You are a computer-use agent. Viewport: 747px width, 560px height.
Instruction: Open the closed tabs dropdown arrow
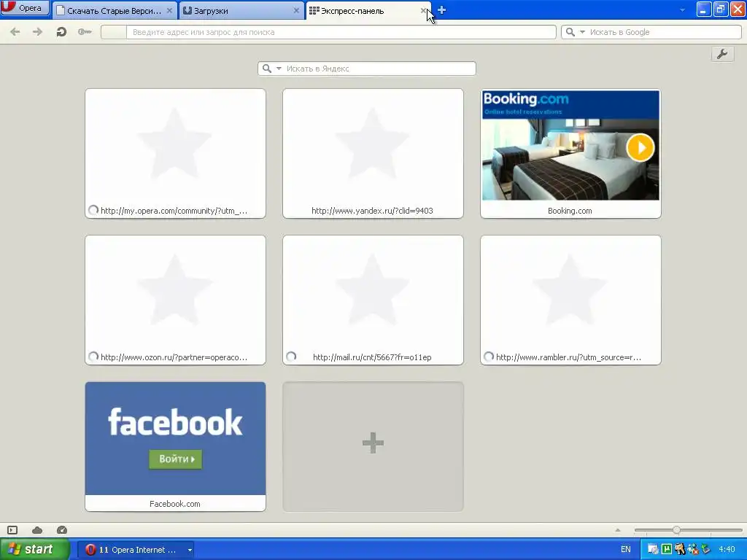click(682, 10)
